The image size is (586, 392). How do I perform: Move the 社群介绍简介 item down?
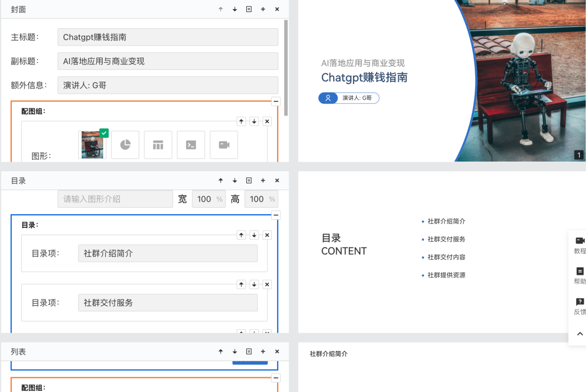[x=254, y=235]
